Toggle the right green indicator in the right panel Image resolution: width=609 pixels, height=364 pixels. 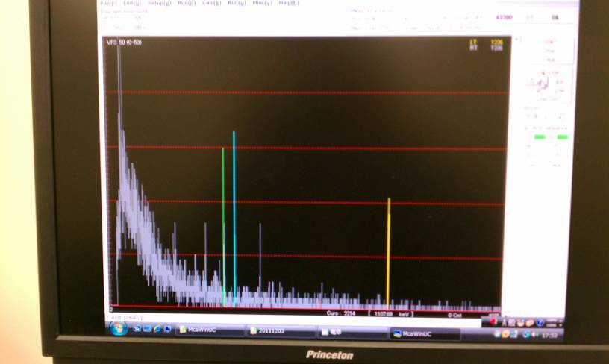[x=562, y=136]
